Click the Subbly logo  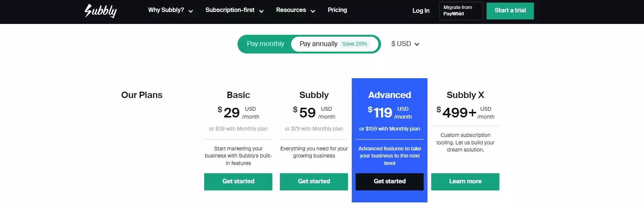point(100,11)
